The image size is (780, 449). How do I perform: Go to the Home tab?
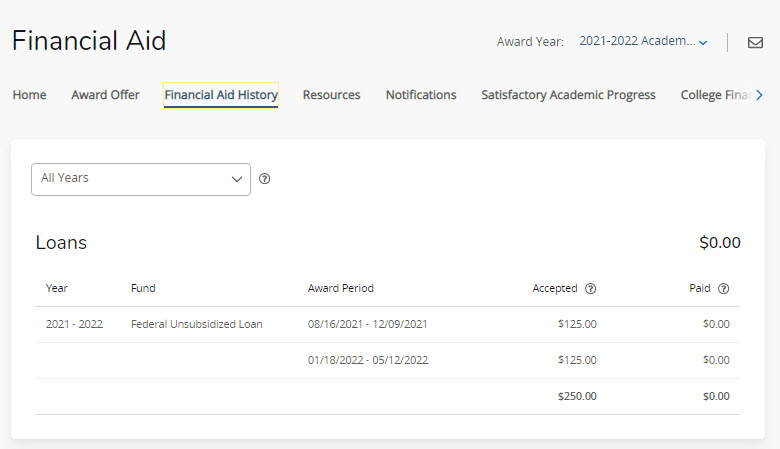tap(29, 95)
